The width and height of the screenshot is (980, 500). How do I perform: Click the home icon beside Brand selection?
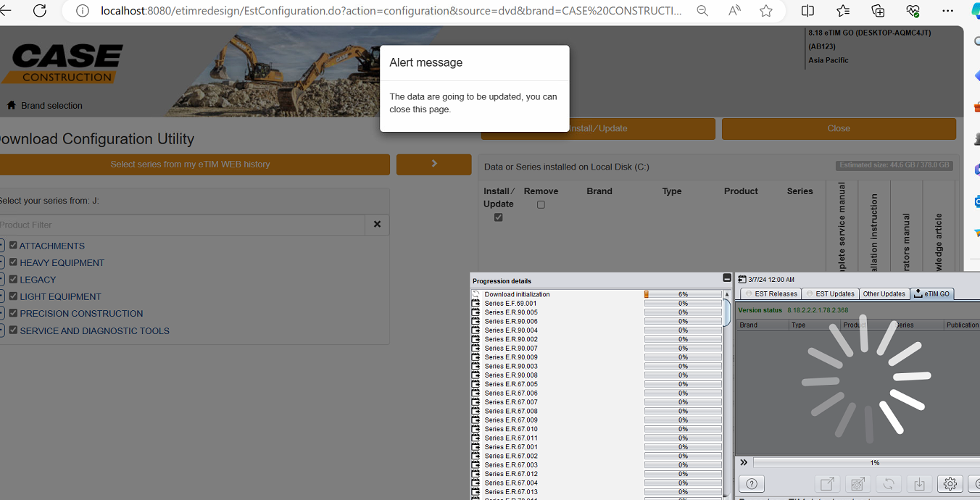(12, 105)
